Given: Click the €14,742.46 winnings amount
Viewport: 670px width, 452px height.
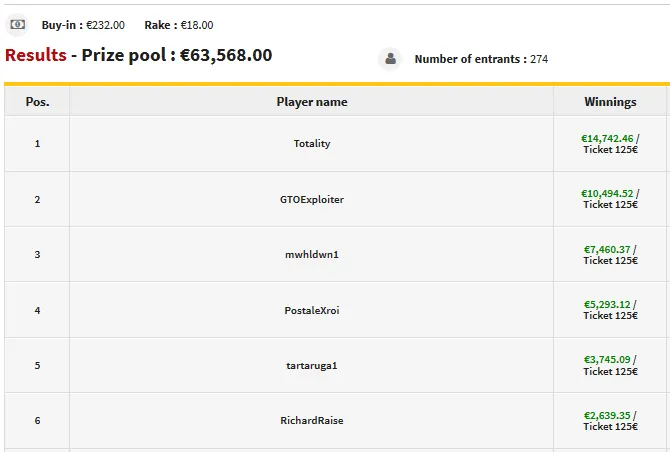Looking at the screenshot, I should coord(607,139).
